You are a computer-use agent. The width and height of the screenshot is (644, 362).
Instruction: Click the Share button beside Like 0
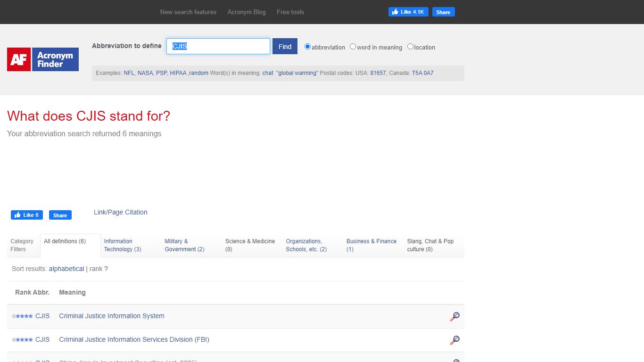point(60,215)
